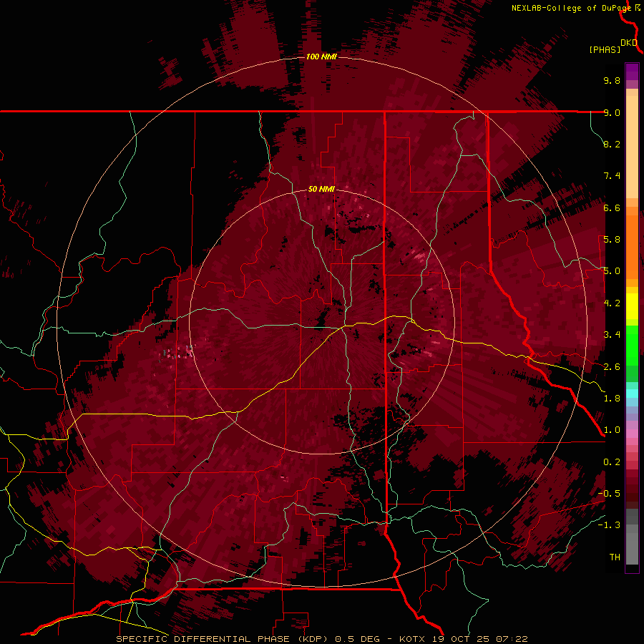Click the 4.2 scale label

pyautogui.click(x=612, y=303)
